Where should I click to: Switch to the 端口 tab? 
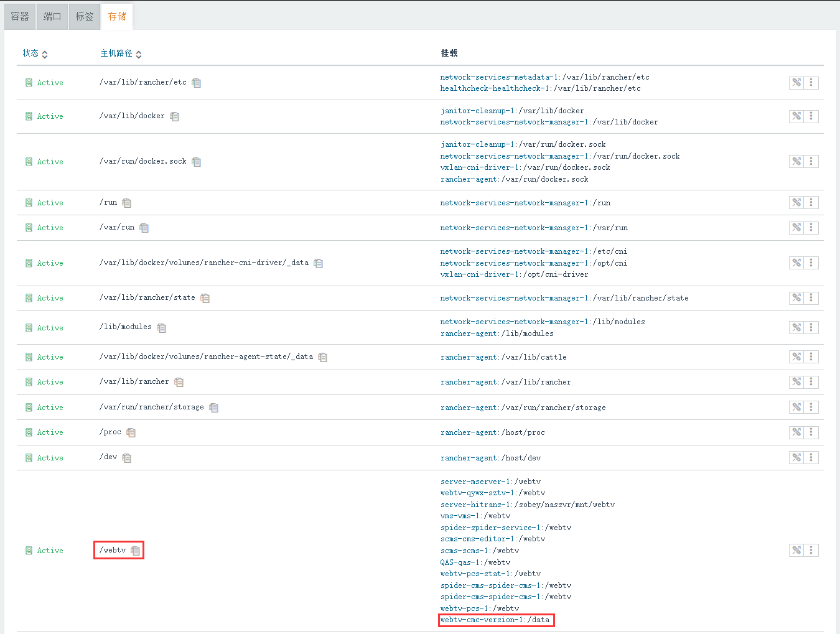click(52, 16)
